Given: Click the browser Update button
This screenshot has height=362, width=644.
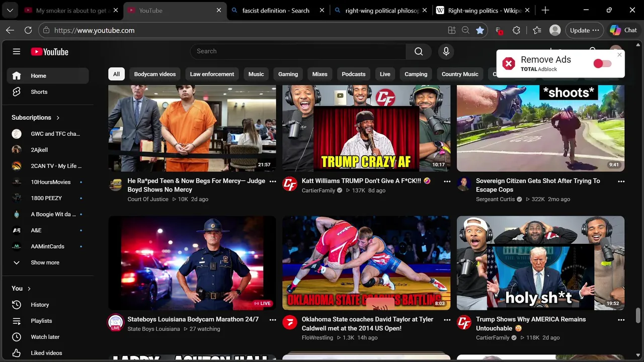Looking at the screenshot, I should (585, 30).
